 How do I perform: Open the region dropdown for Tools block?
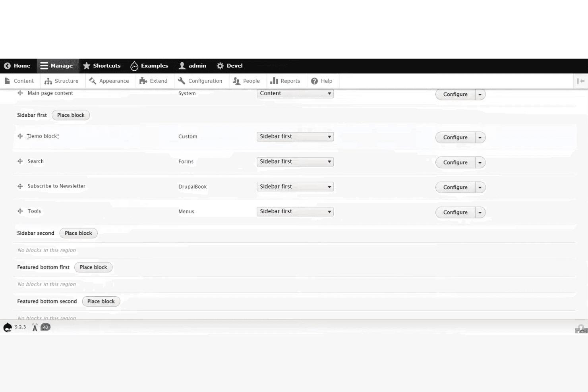pyautogui.click(x=295, y=212)
